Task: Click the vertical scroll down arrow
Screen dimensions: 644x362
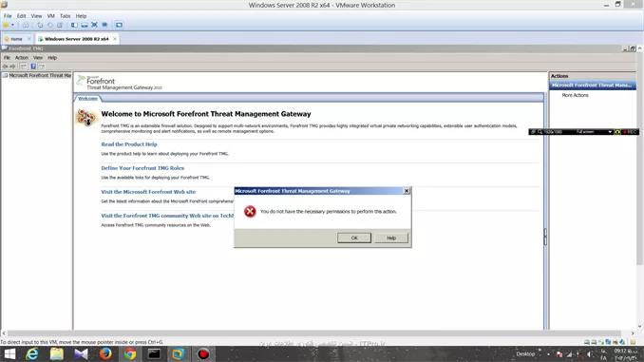Action: coord(640,327)
